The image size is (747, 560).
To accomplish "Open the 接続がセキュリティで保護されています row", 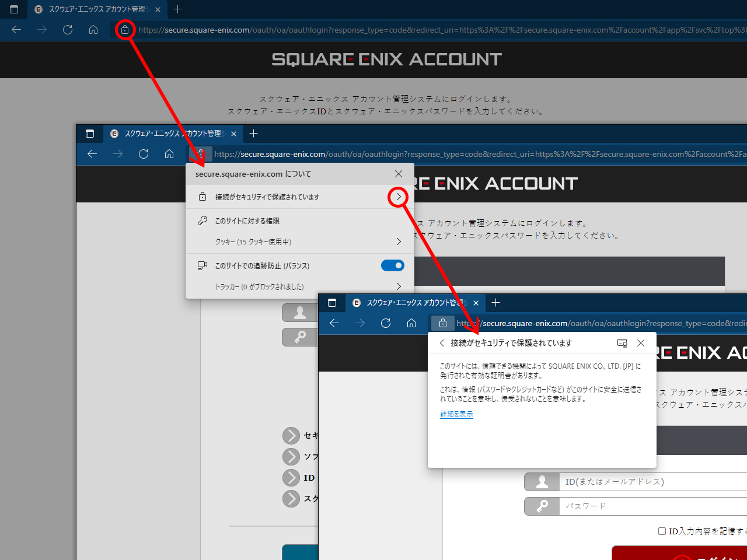I will point(300,197).
